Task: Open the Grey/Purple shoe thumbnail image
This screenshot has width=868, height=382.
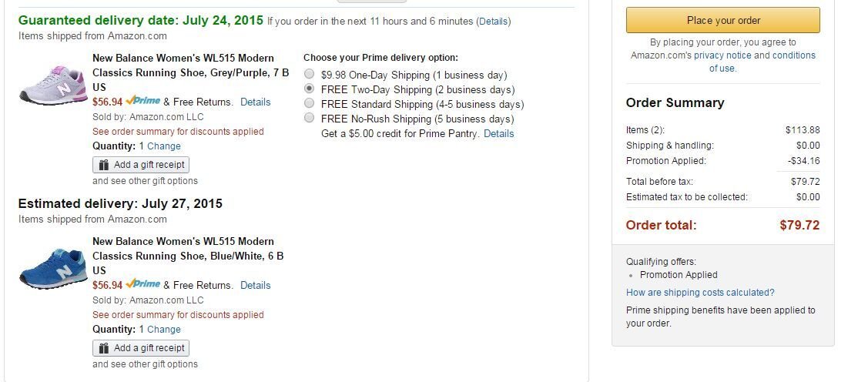Action: click(53, 85)
